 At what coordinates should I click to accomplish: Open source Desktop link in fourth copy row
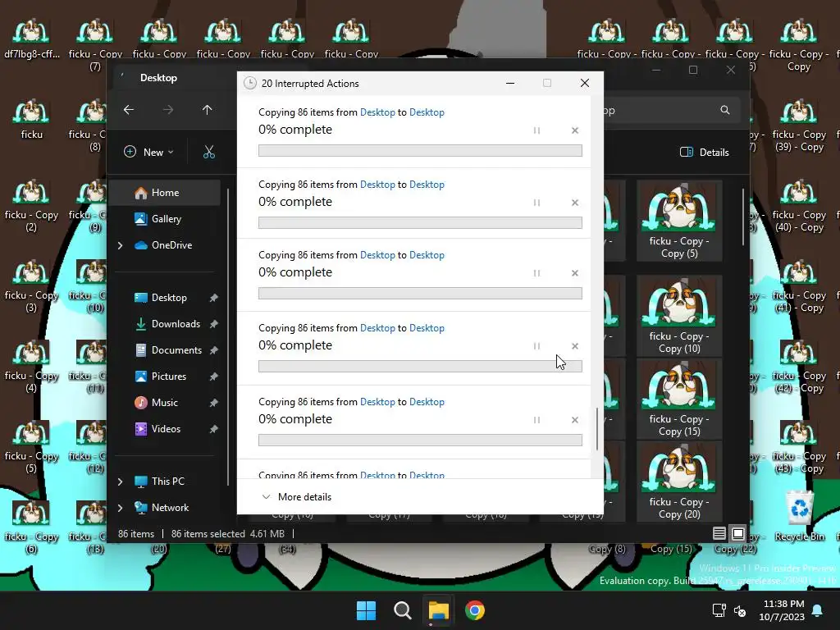coord(377,328)
